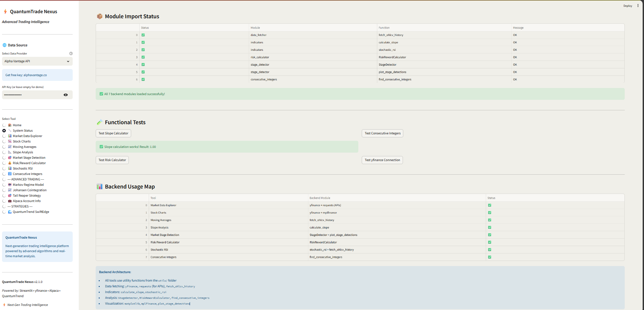
Task: Click the Deploy menu item
Action: pyautogui.click(x=628, y=6)
